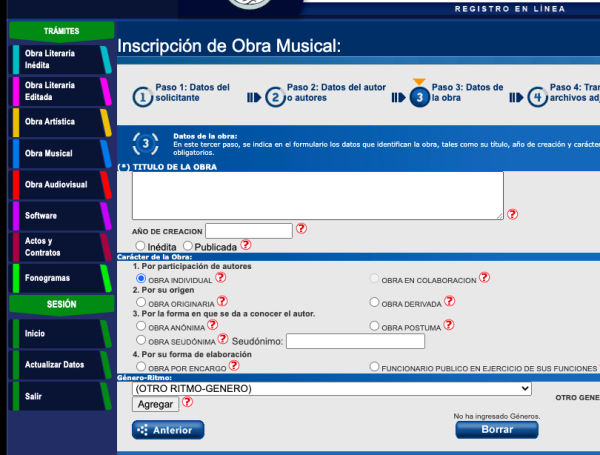Screen dimensions: 600x455
Task: Click step 1 circle icon
Action: point(143,97)
